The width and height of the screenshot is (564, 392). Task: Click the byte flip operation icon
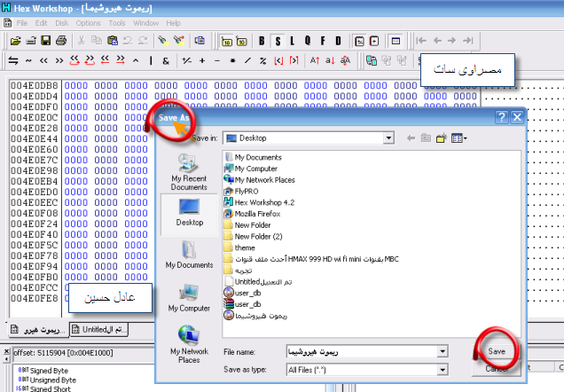[13, 61]
